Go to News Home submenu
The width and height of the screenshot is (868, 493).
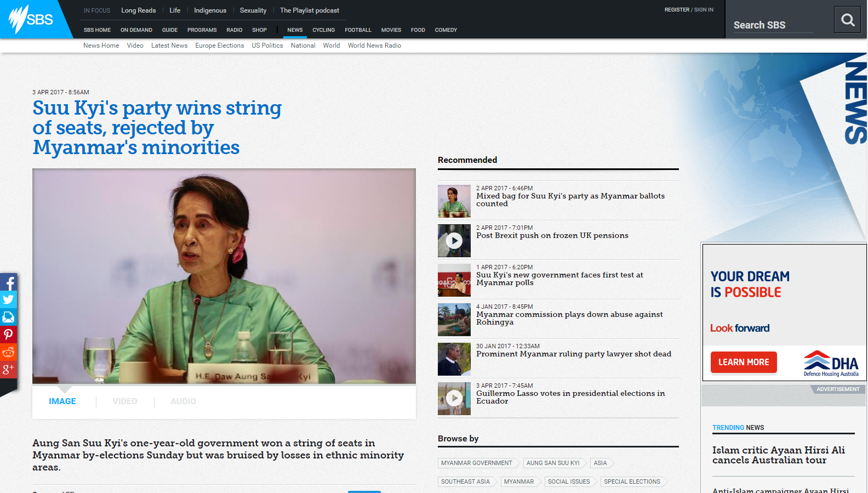click(101, 46)
